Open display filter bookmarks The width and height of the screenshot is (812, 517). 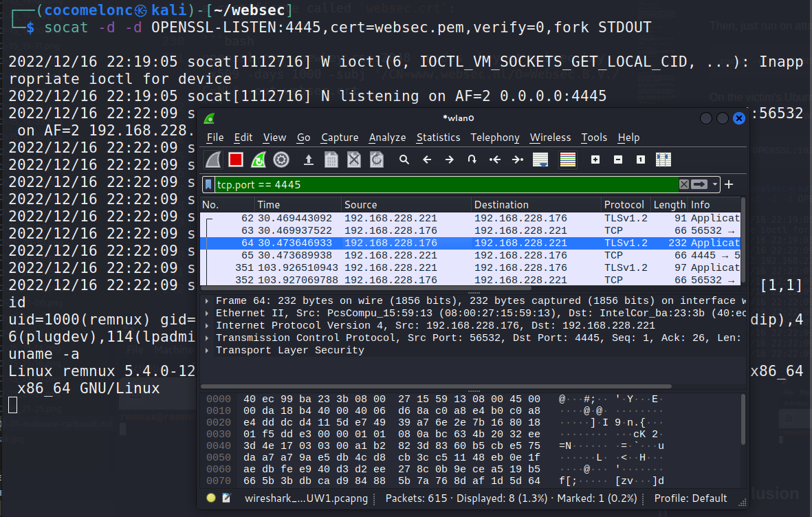pyautogui.click(x=208, y=184)
